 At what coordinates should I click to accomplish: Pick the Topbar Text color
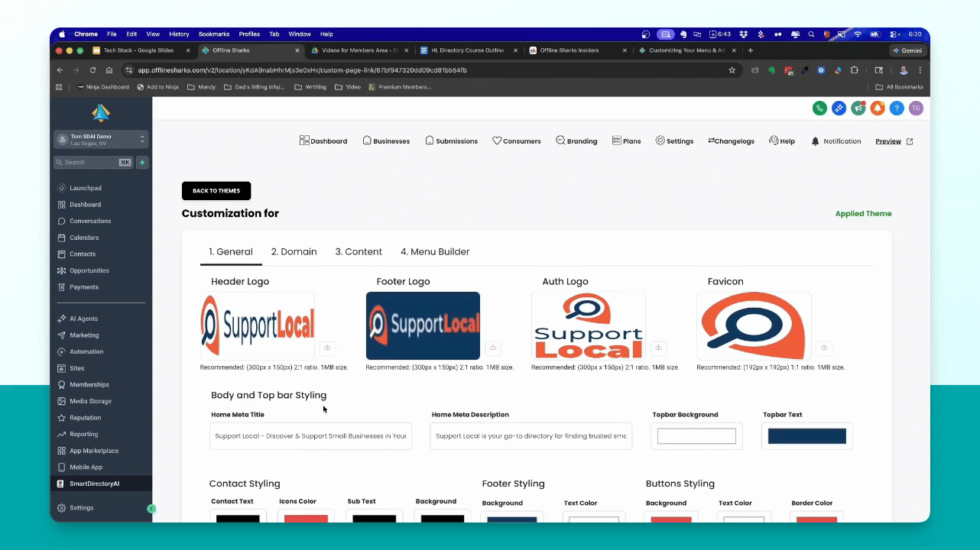tap(807, 436)
